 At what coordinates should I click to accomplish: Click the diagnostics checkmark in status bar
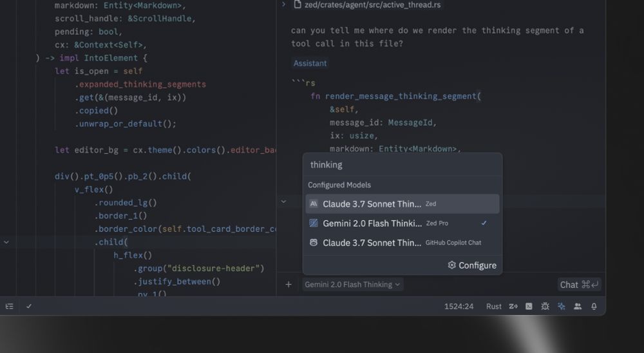click(x=29, y=306)
